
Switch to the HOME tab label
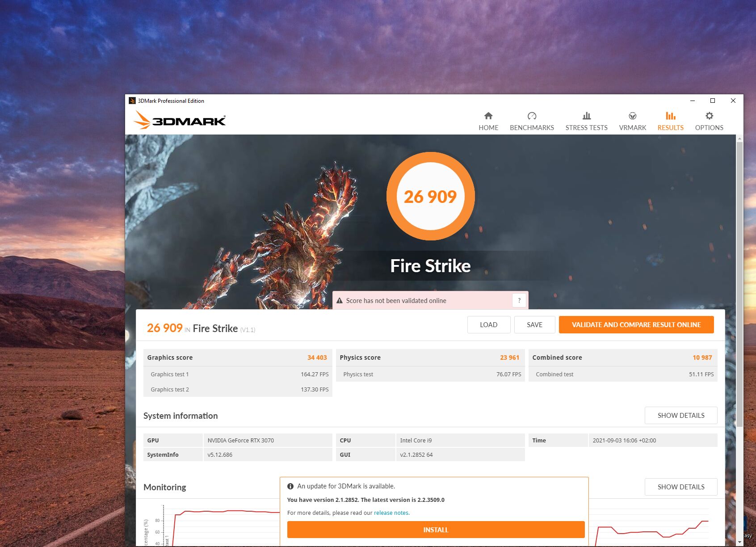click(x=488, y=128)
